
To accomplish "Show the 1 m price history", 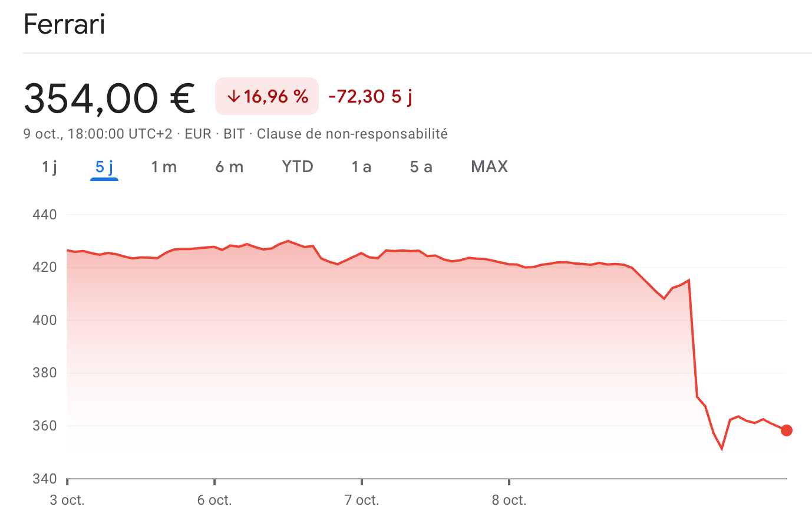I will 164,167.
